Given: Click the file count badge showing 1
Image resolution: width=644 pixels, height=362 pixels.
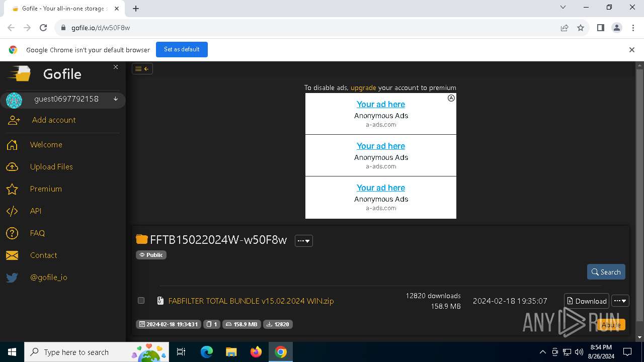Looking at the screenshot, I should 212,324.
